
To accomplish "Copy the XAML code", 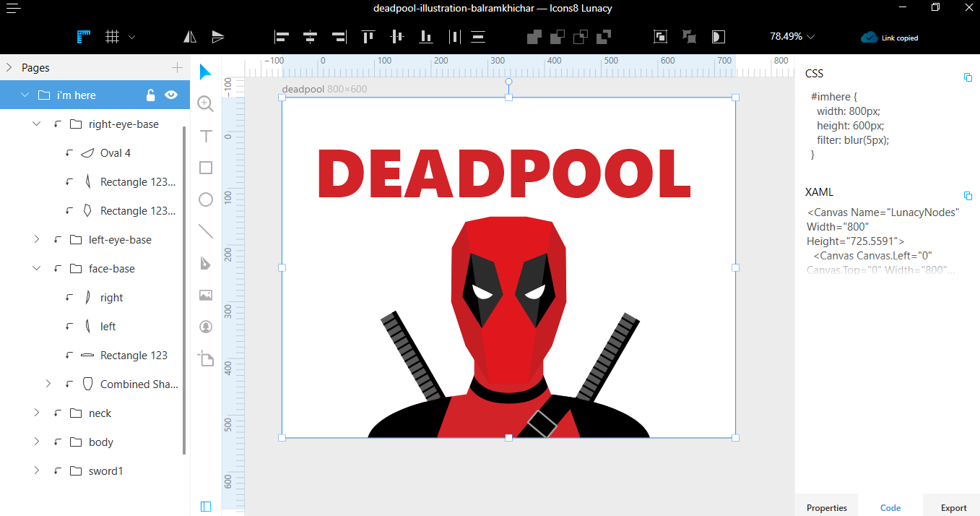I will pyautogui.click(x=968, y=196).
